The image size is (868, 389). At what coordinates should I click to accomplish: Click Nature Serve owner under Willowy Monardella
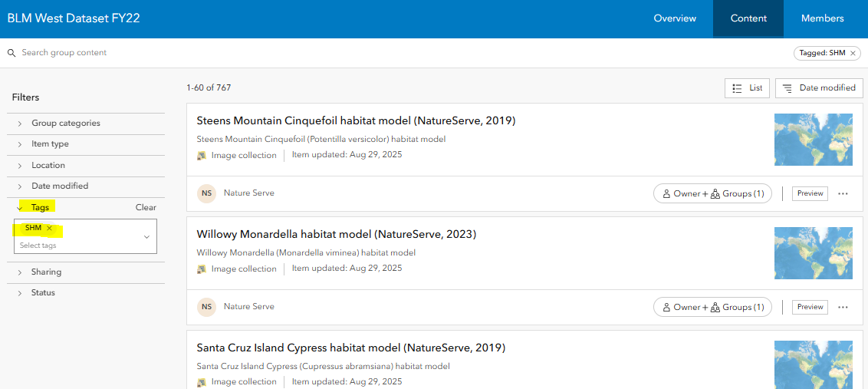[248, 306]
